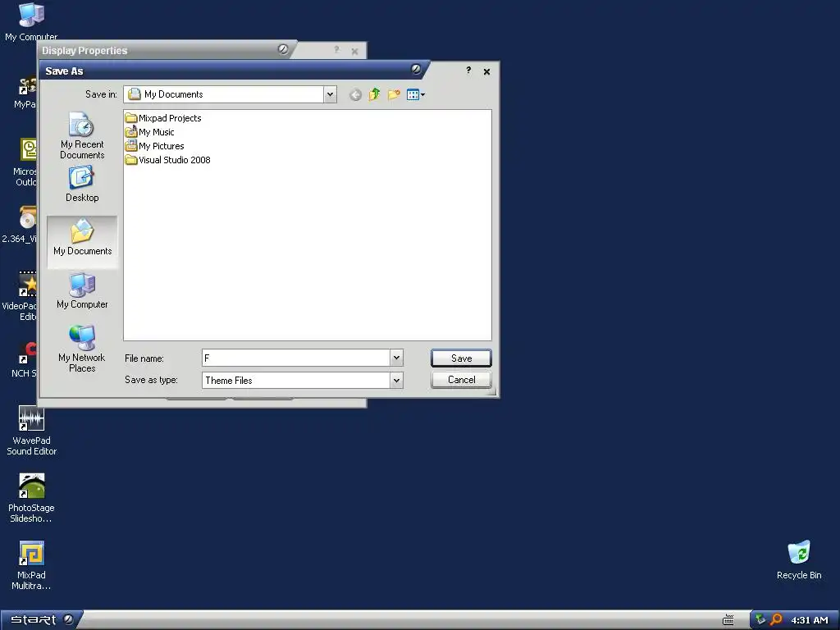Select Desktop in the places bar
The height and width of the screenshot is (630, 840).
coord(82,184)
